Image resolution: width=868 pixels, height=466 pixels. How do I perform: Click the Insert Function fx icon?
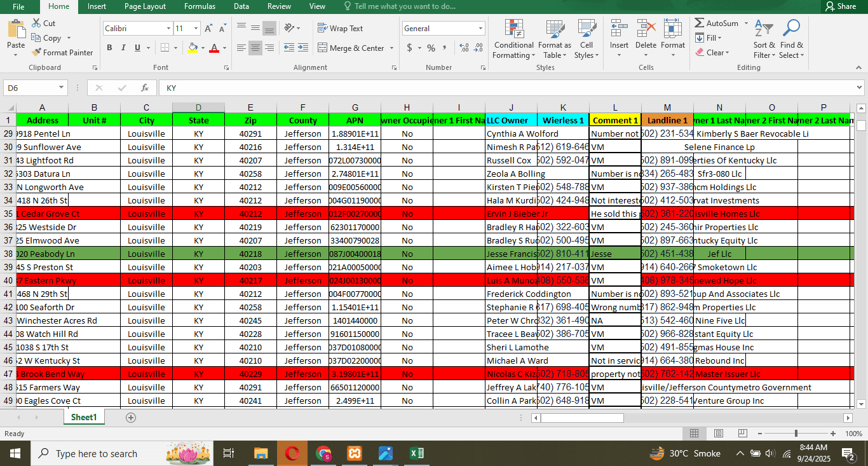(145, 88)
